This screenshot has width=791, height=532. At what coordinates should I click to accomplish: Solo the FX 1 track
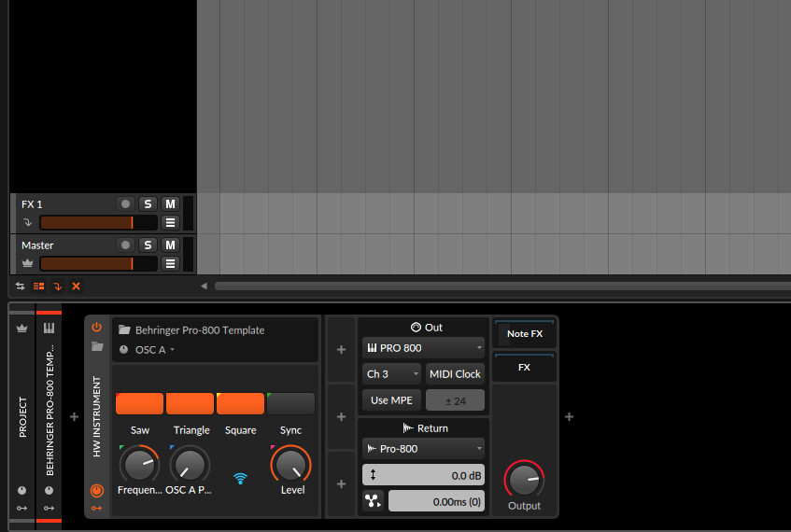coord(148,204)
